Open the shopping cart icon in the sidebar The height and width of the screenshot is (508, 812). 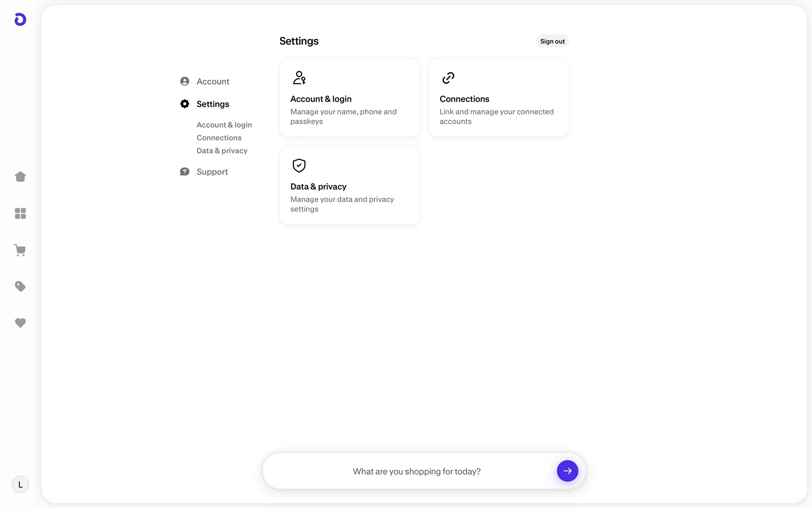[20, 250]
